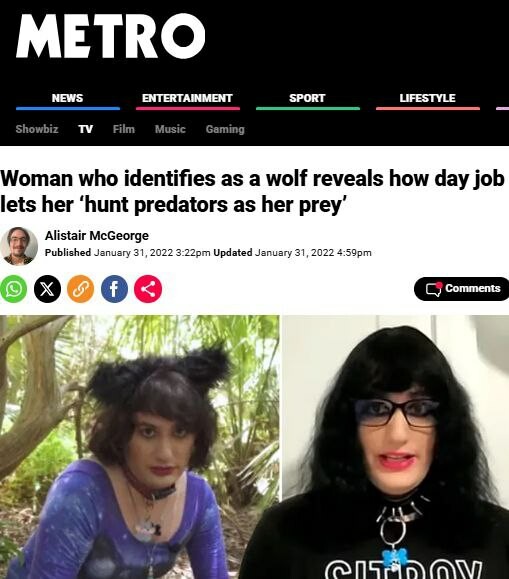
Task: Share article on Facebook icon
Action: point(115,289)
